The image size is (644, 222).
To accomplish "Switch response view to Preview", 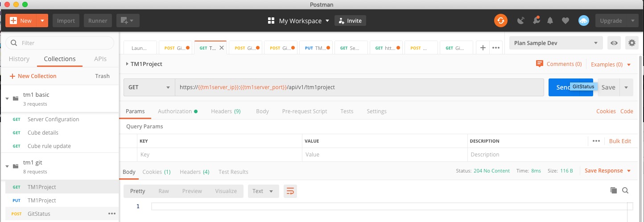I will tap(192, 191).
